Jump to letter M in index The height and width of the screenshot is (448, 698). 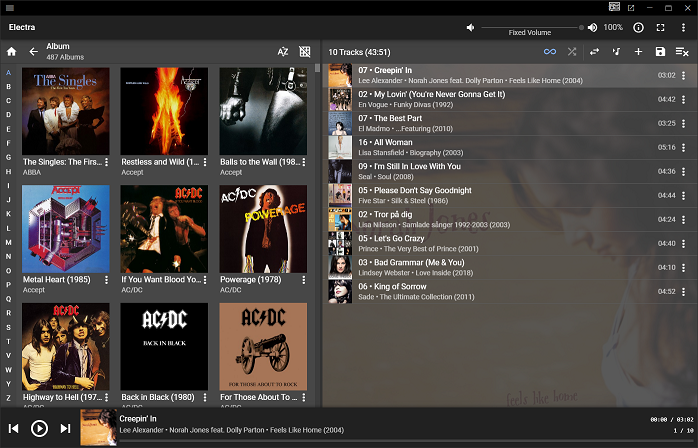[x=8, y=243]
